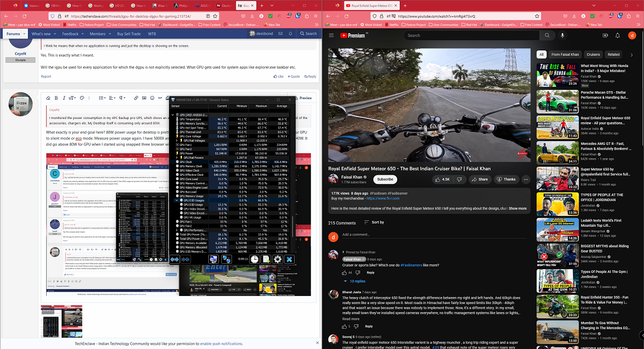Open the YouTube Create video icon

click(605, 35)
